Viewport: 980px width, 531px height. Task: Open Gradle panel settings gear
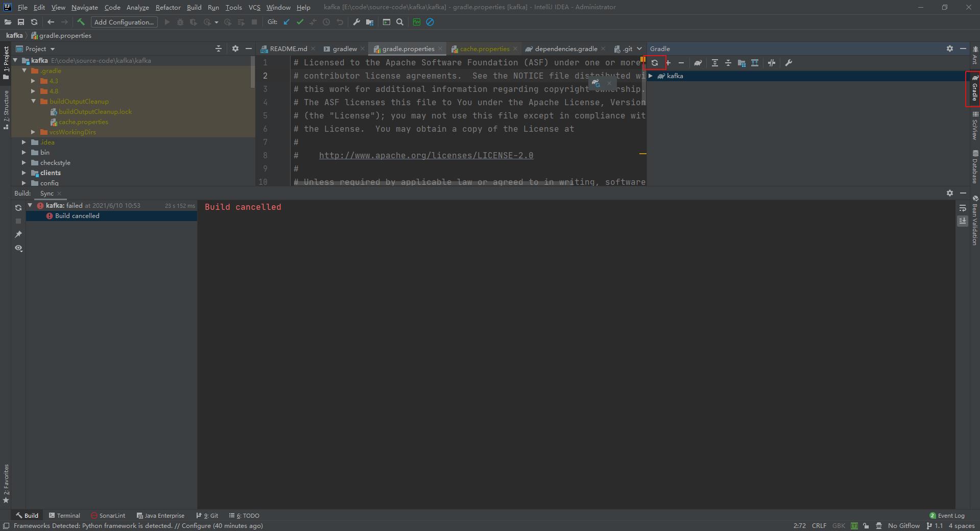click(950, 49)
